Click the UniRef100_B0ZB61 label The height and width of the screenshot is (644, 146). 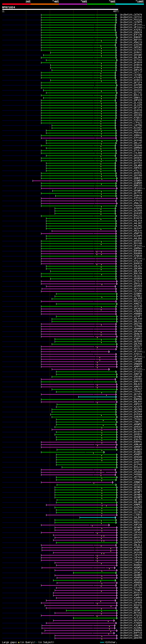pos(131,452)
